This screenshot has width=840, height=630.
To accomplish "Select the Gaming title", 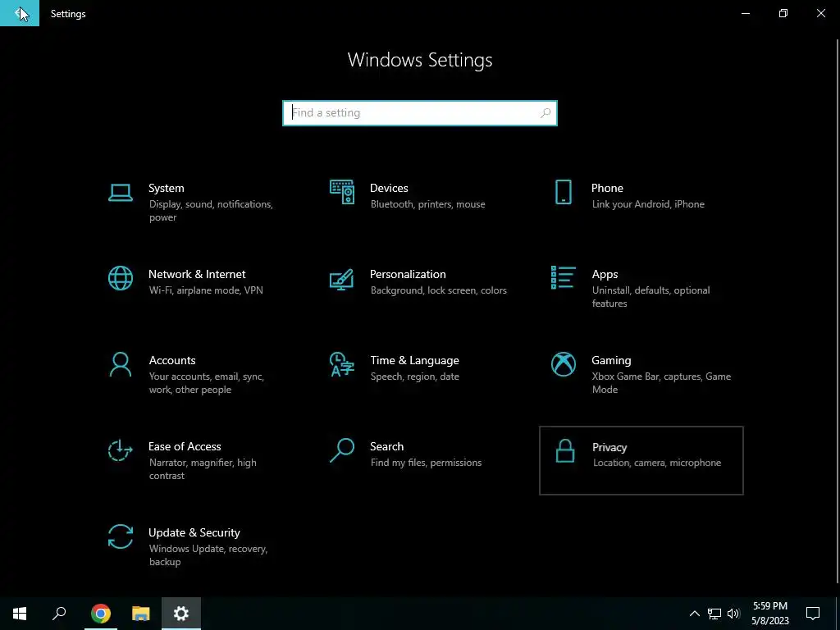I will 611,361.
